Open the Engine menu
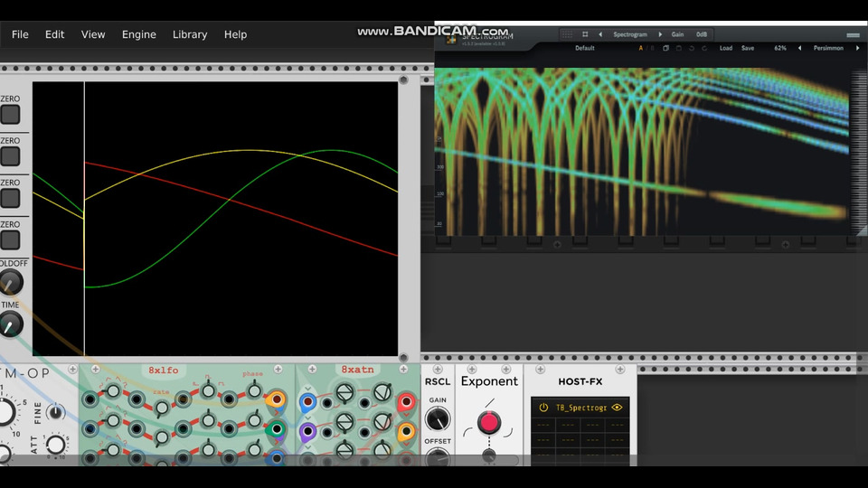The image size is (868, 488). tap(139, 34)
